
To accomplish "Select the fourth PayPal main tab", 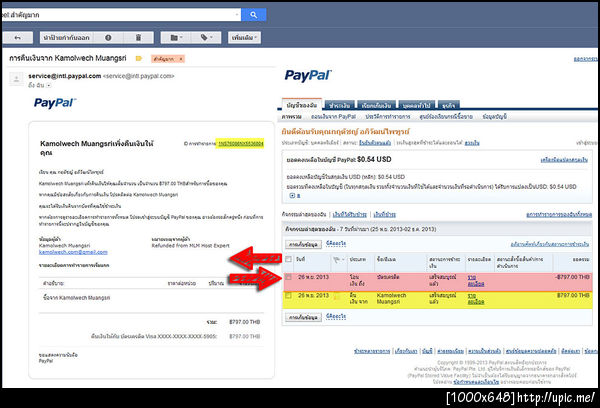I will (x=417, y=105).
